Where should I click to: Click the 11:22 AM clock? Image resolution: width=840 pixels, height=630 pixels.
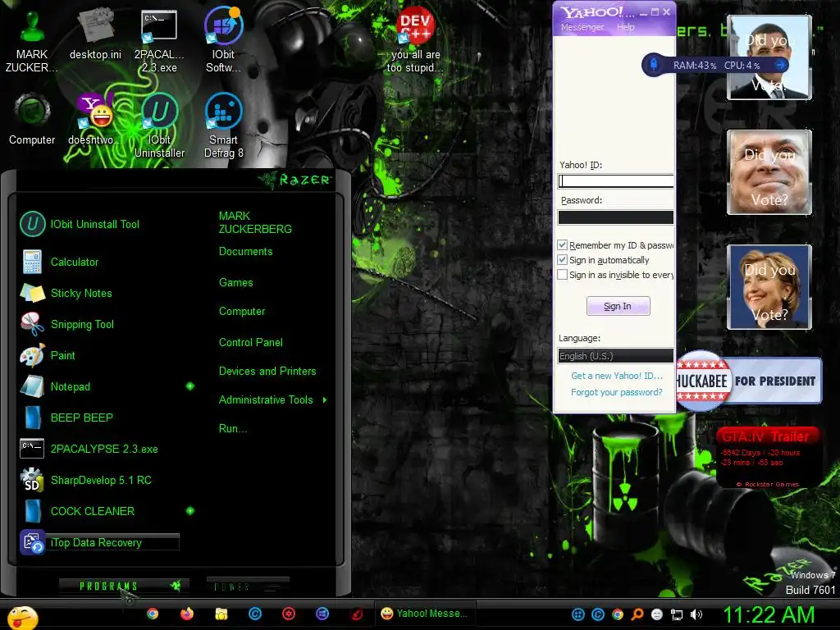pyautogui.click(x=769, y=615)
